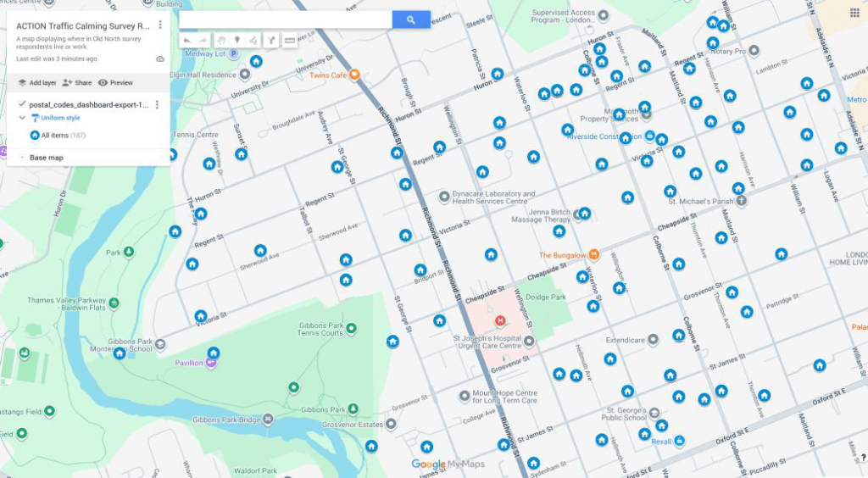Open Preview of the map
The image size is (868, 478).
pyautogui.click(x=115, y=83)
